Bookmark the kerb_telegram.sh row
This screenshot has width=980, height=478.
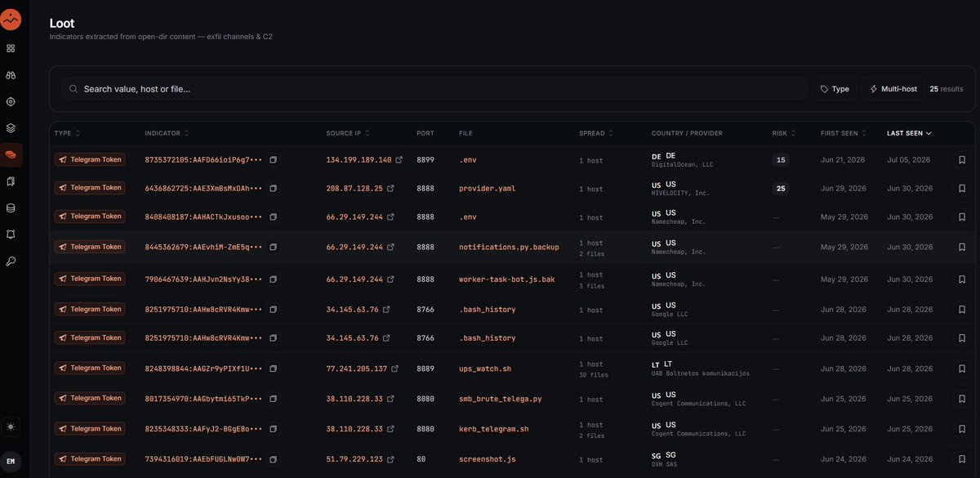pyautogui.click(x=961, y=429)
